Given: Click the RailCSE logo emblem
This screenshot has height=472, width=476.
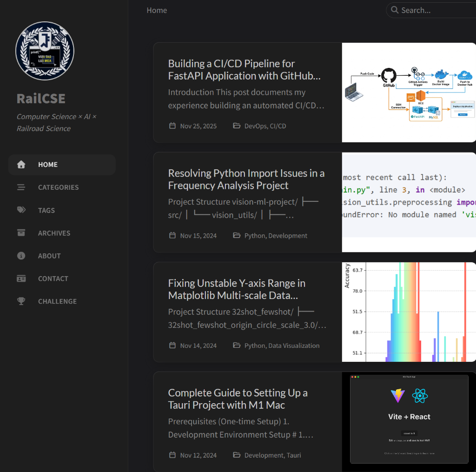Looking at the screenshot, I should point(44,51).
